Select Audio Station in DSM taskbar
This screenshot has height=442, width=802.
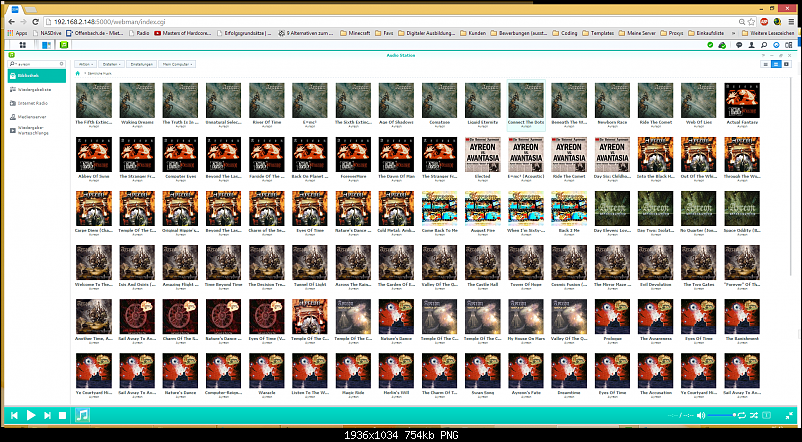pos(64,45)
